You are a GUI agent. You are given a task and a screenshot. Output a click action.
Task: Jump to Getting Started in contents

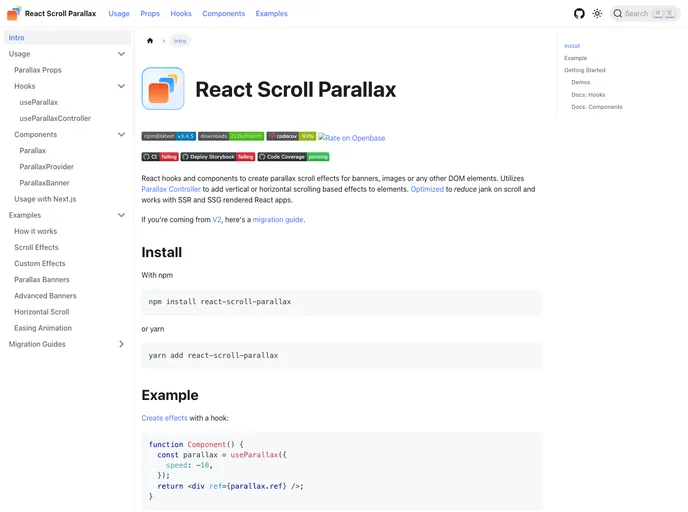coord(585,70)
